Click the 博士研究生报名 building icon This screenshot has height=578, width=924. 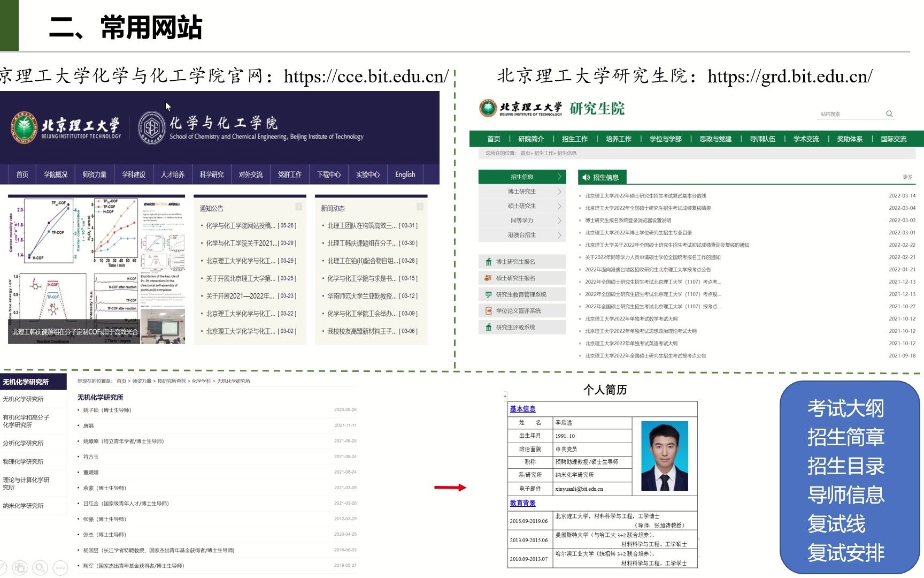(488, 262)
